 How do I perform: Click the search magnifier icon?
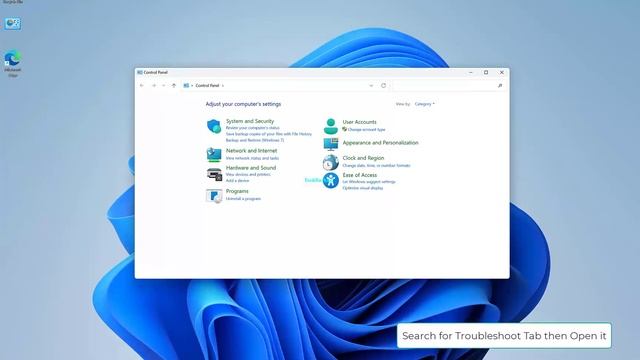[500, 86]
